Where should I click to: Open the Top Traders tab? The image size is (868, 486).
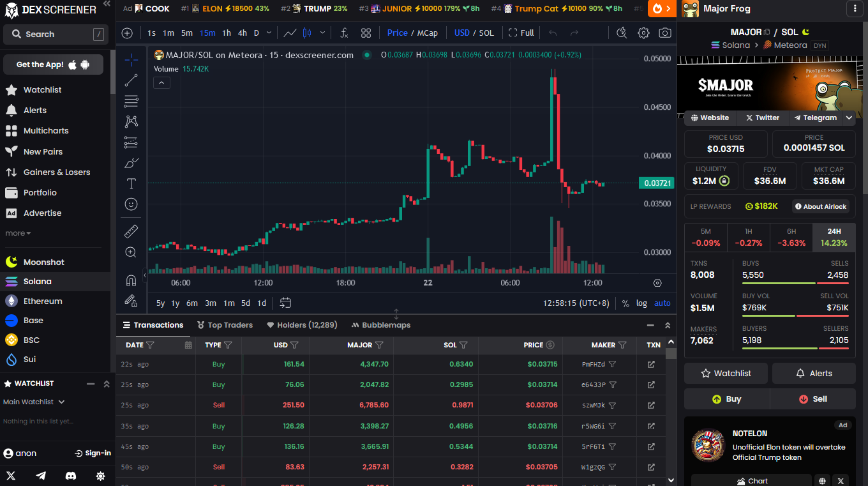coord(225,325)
